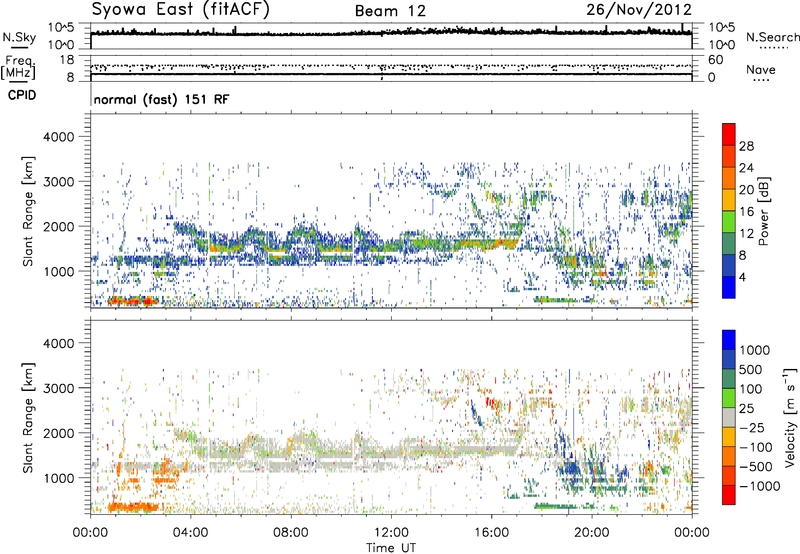This screenshot has height=554, width=800.
Task: Click the "3000" tick of the velocity panel
Action: point(58,388)
